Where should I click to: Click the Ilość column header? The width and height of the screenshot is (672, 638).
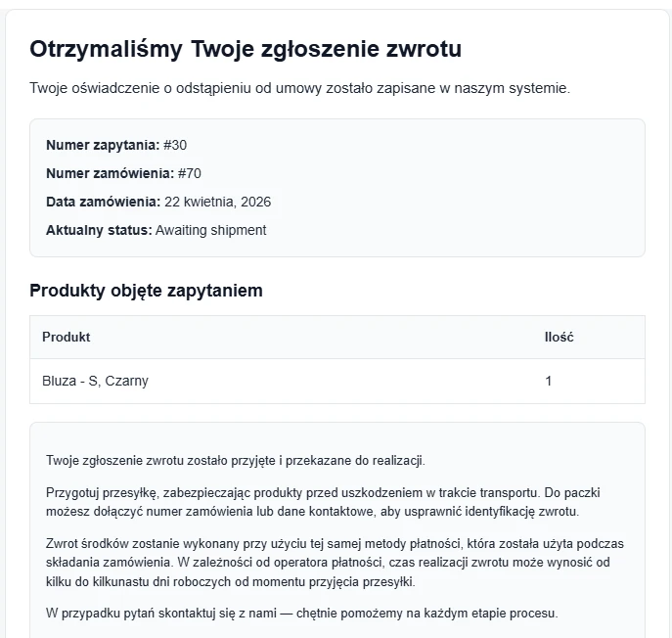pos(559,337)
